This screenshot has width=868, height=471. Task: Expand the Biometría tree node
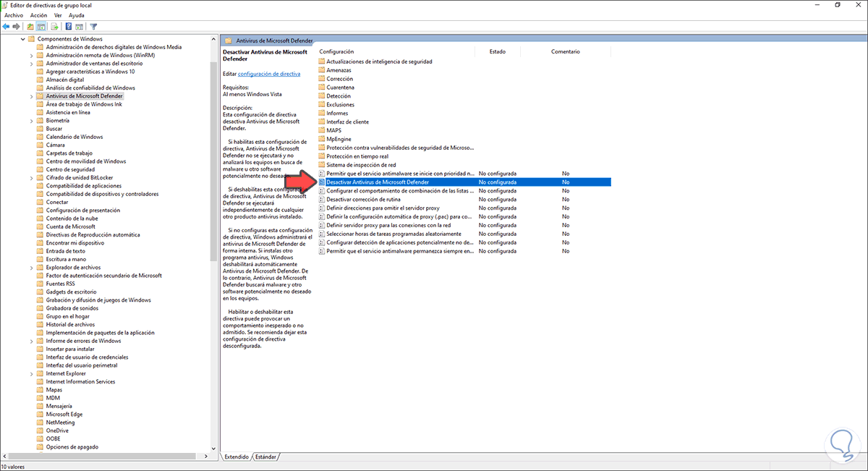point(31,121)
